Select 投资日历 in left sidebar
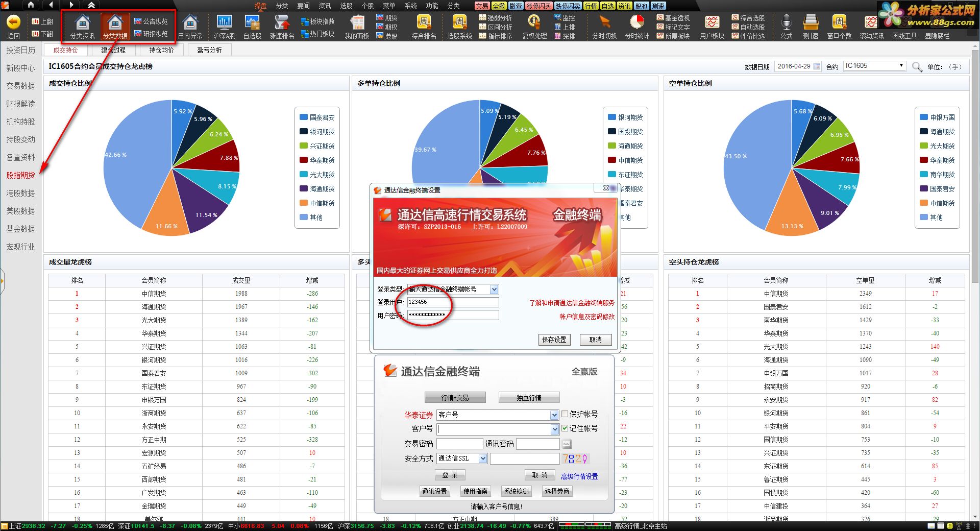980x531 pixels. pyautogui.click(x=20, y=50)
